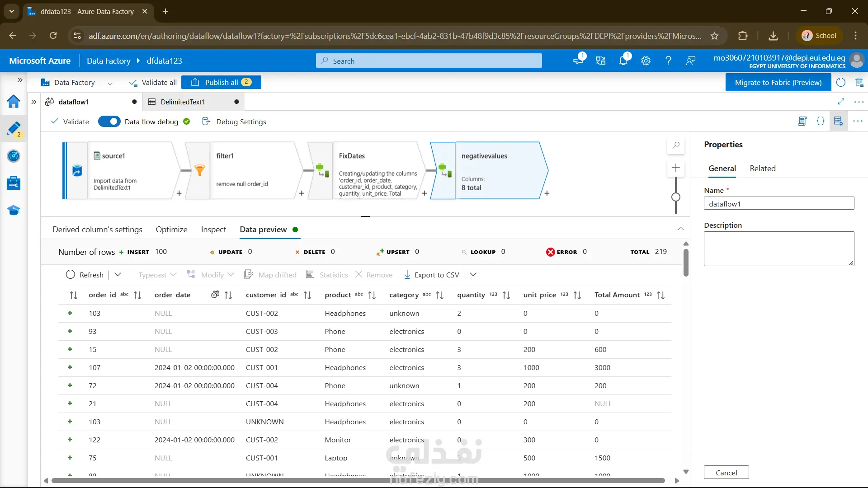Open a new browser tab
Viewport: 868px width, 488px height.
pos(165,11)
